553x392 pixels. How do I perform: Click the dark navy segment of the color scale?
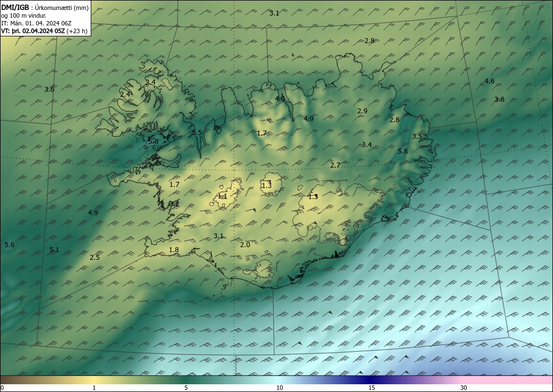tap(371, 380)
